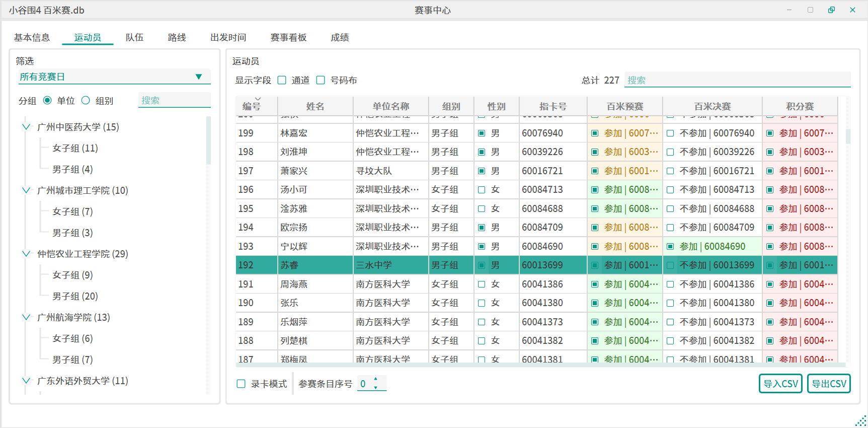The height and width of the screenshot is (428, 868).
Task: Decrease the 参赛条目序号 spinner value
Action: tap(375, 388)
